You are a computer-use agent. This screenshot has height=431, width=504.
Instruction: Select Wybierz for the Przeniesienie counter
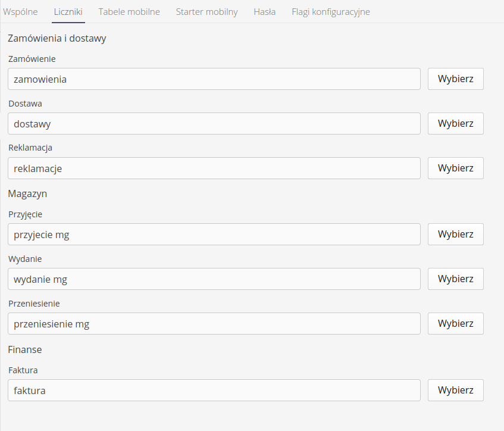[455, 323]
